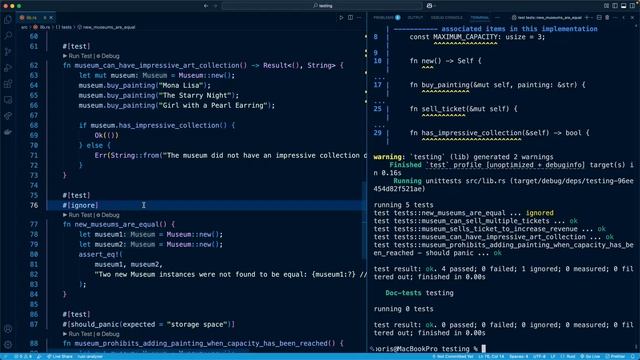Select 'src' in the breadcrumb path
This screenshot has width=640, height=360.
coord(24,27)
